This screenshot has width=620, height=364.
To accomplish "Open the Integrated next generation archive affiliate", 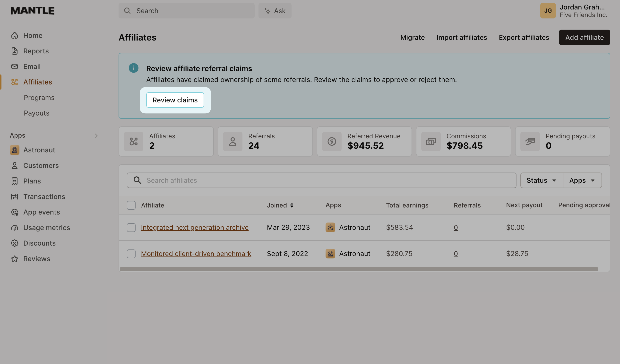I will [195, 227].
